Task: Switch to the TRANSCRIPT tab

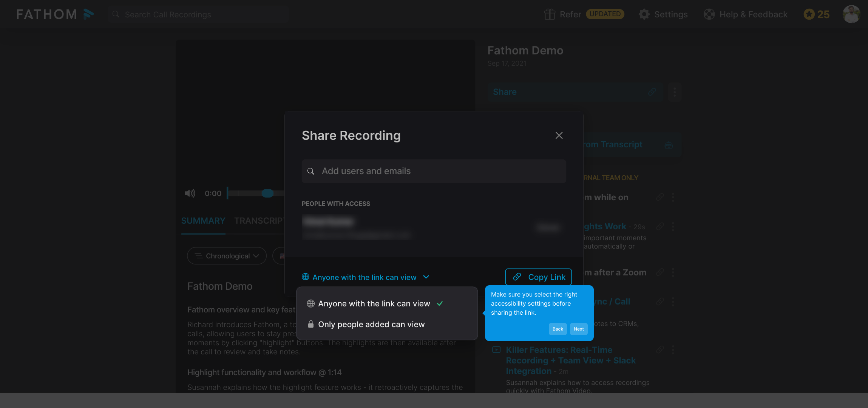Action: tap(259, 221)
